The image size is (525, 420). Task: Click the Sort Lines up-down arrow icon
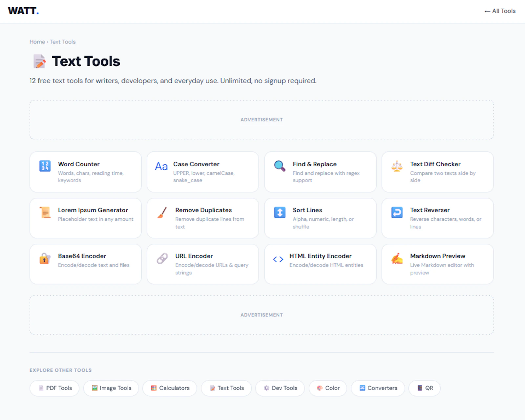[280, 212]
